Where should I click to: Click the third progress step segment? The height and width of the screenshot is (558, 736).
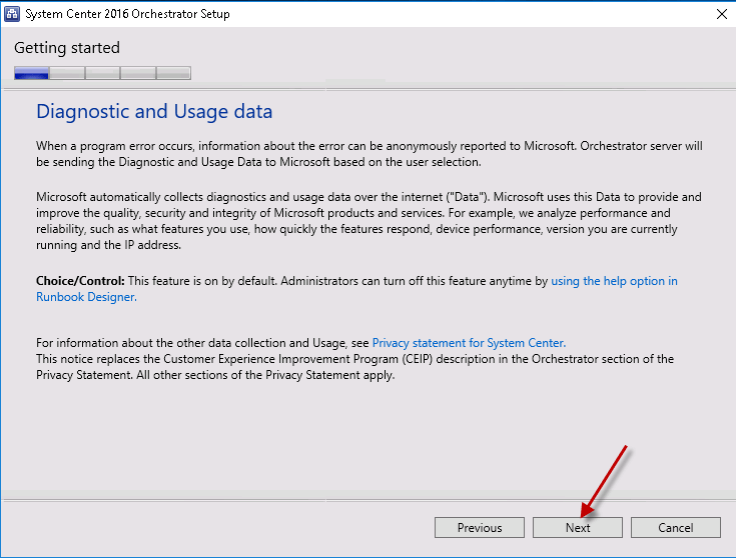[102, 72]
